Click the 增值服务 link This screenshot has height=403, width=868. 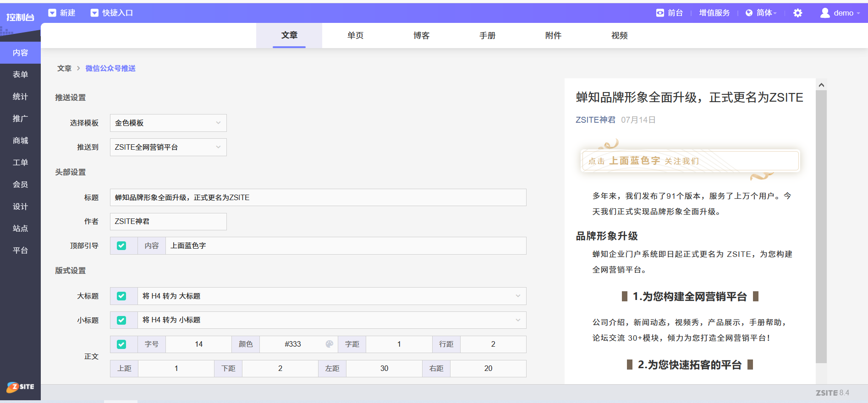pos(714,13)
